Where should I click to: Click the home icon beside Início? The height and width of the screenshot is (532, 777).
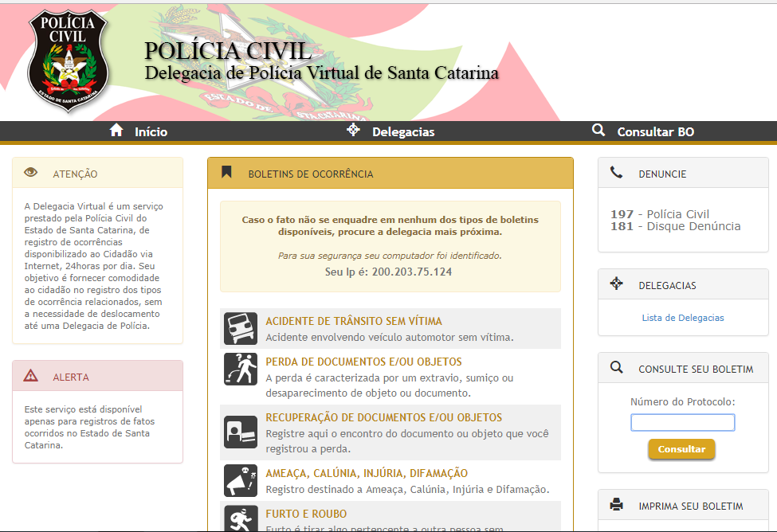pyautogui.click(x=116, y=131)
